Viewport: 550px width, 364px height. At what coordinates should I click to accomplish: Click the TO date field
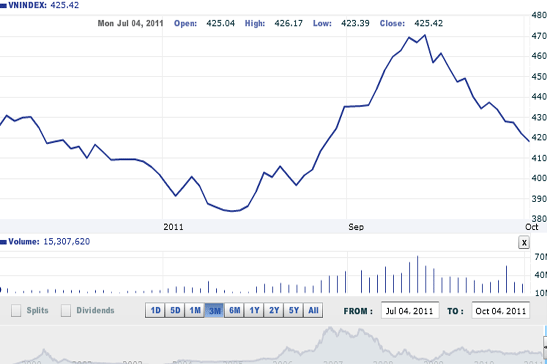[501, 311]
